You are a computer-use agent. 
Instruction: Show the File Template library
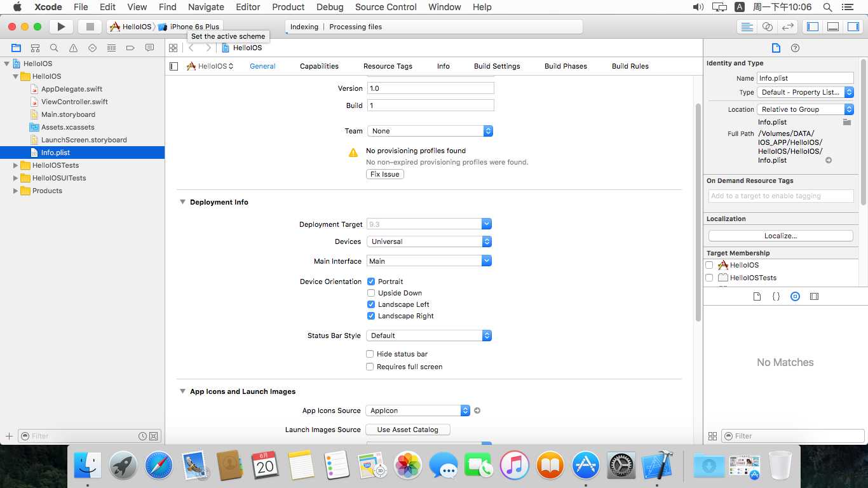tap(757, 297)
